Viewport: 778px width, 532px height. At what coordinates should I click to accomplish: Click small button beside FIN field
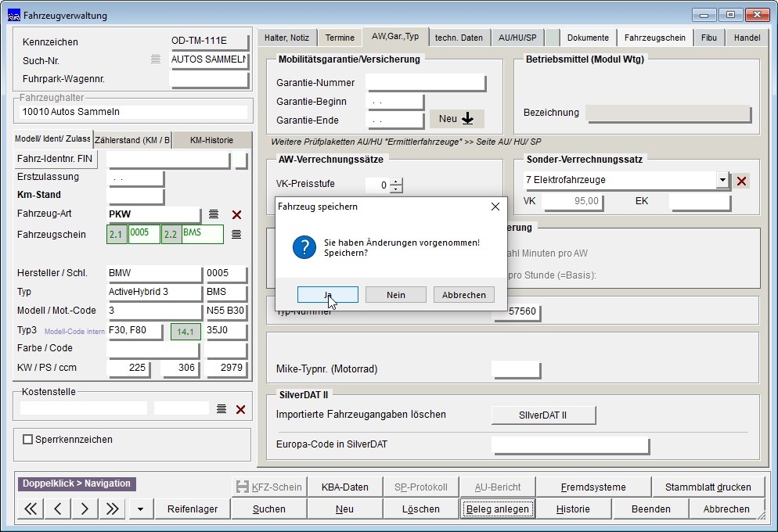click(241, 160)
